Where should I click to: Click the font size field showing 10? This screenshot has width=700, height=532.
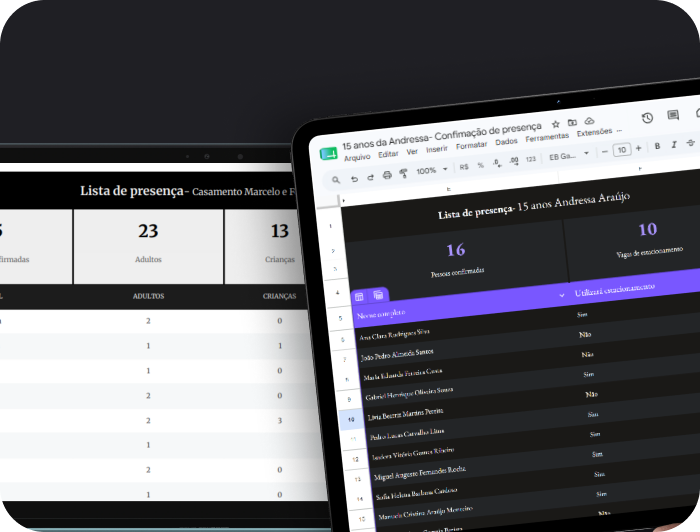point(622,150)
